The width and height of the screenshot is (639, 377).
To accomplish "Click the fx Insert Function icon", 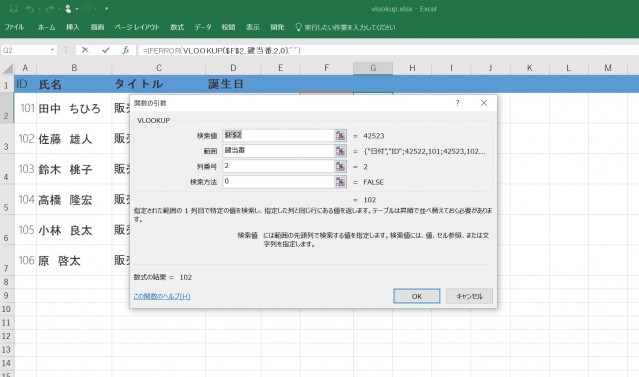I will click(126, 50).
